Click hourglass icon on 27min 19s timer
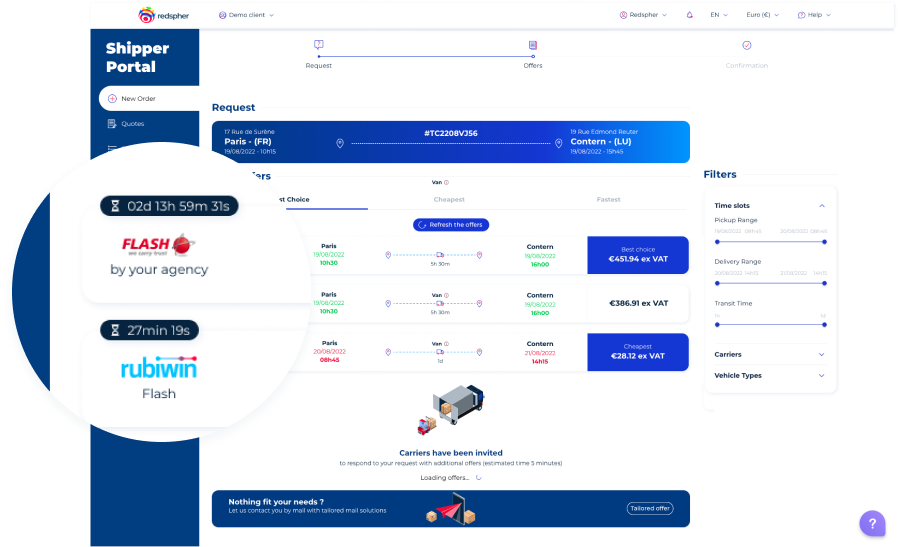898x547 pixels. coord(115,330)
